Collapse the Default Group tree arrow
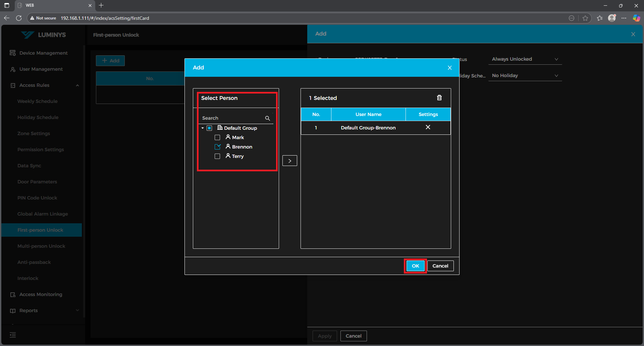The image size is (644, 346). pyautogui.click(x=203, y=128)
